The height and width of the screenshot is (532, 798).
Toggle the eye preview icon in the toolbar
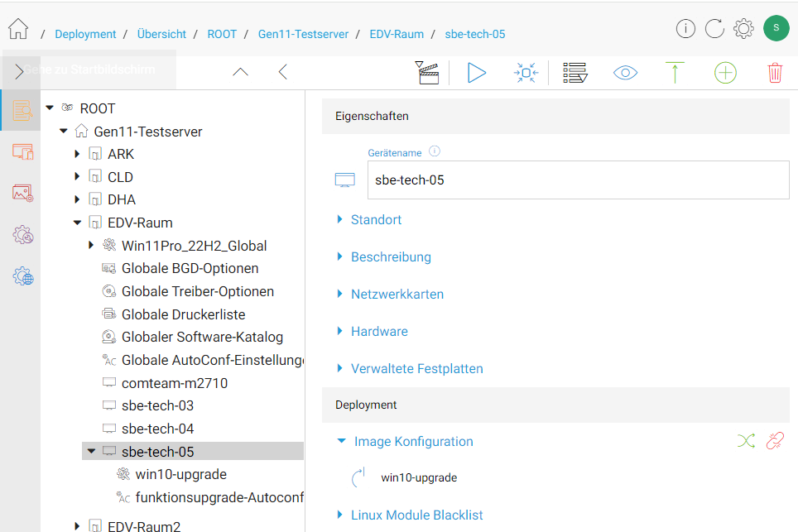(625, 73)
